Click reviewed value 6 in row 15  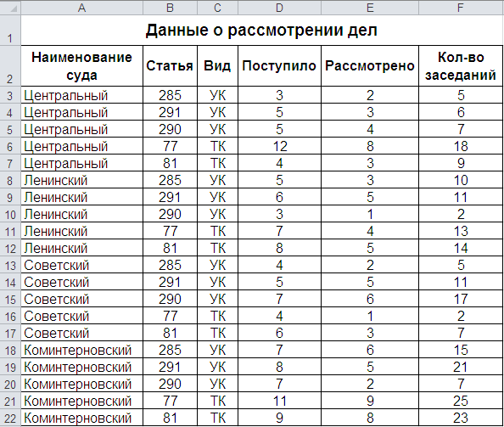(x=370, y=299)
